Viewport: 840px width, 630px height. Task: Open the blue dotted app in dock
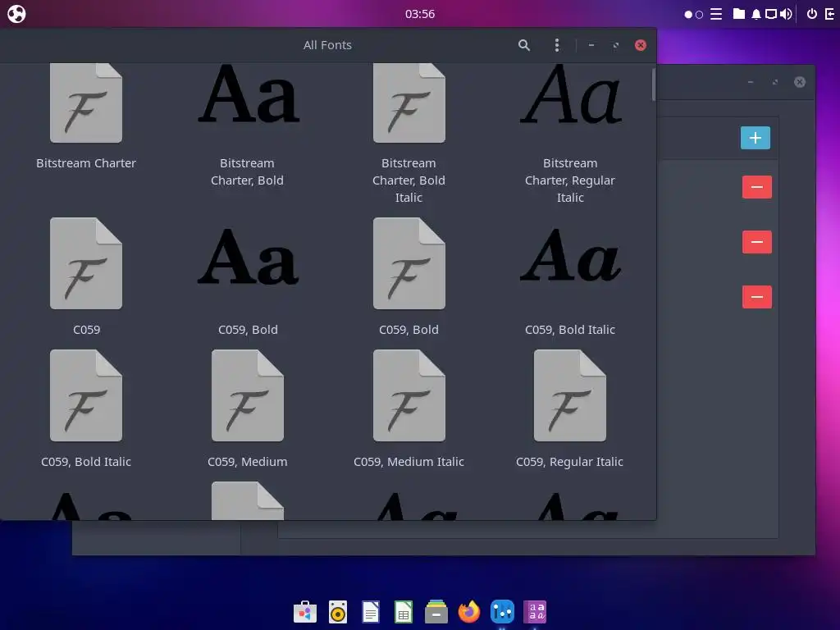[x=503, y=611]
